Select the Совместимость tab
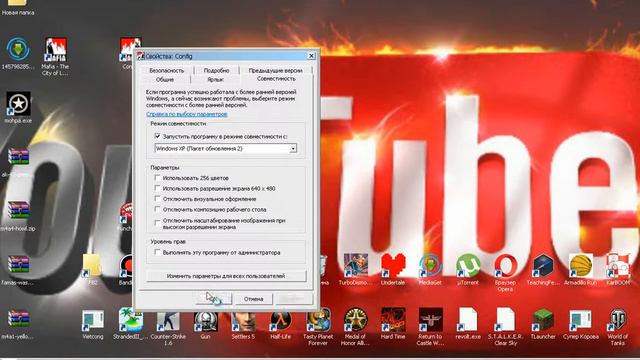The image size is (640, 360). (x=276, y=79)
